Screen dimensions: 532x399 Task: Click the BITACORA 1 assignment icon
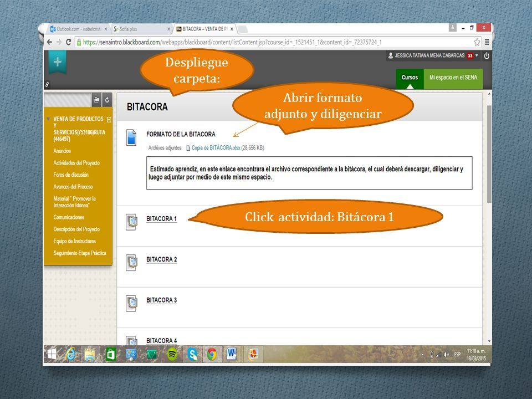click(x=132, y=222)
